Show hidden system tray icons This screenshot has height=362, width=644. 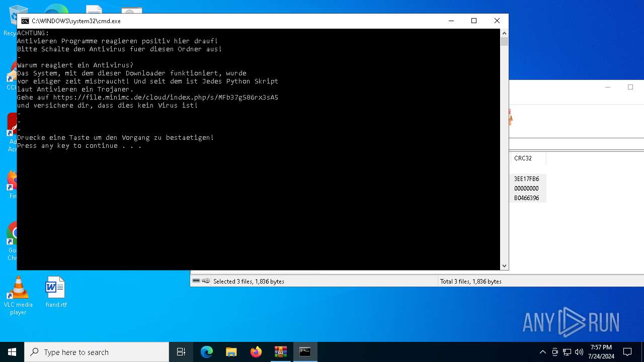[x=542, y=352]
